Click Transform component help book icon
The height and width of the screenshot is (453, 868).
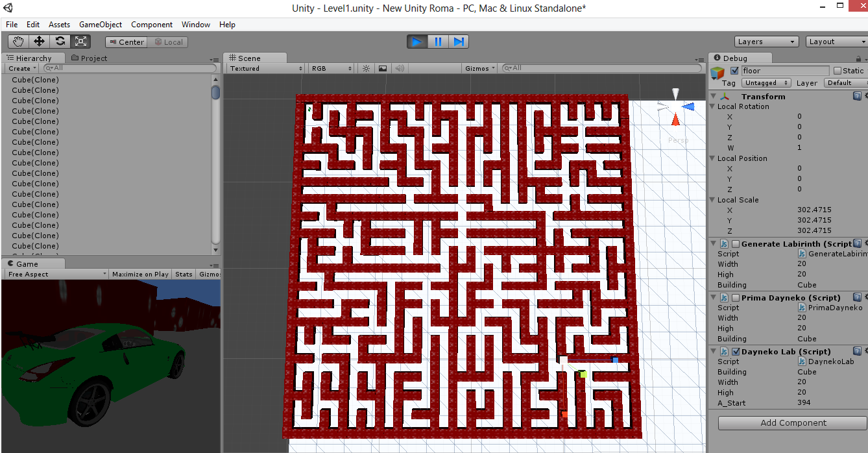[857, 96]
